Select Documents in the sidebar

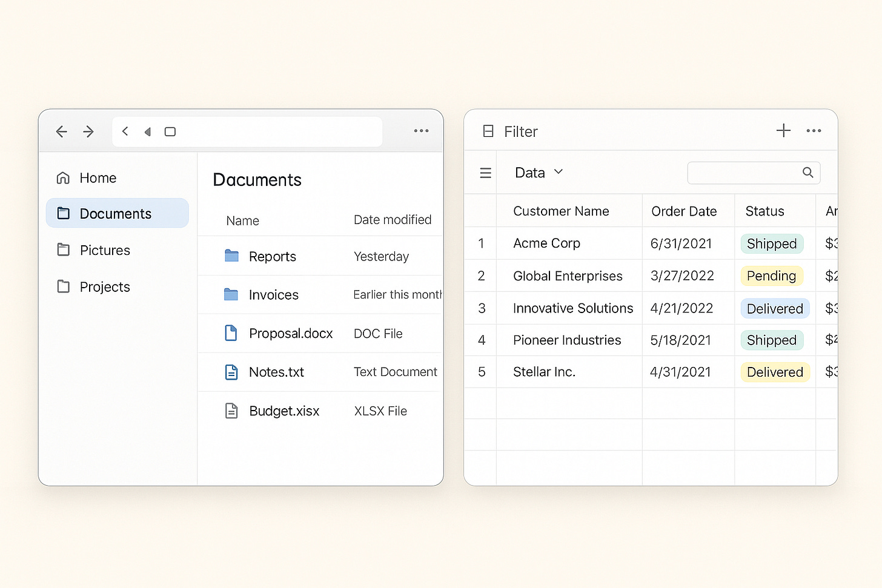(x=118, y=213)
